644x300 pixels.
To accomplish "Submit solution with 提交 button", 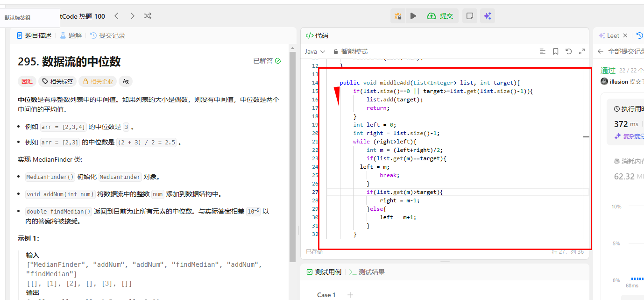I will tap(440, 16).
